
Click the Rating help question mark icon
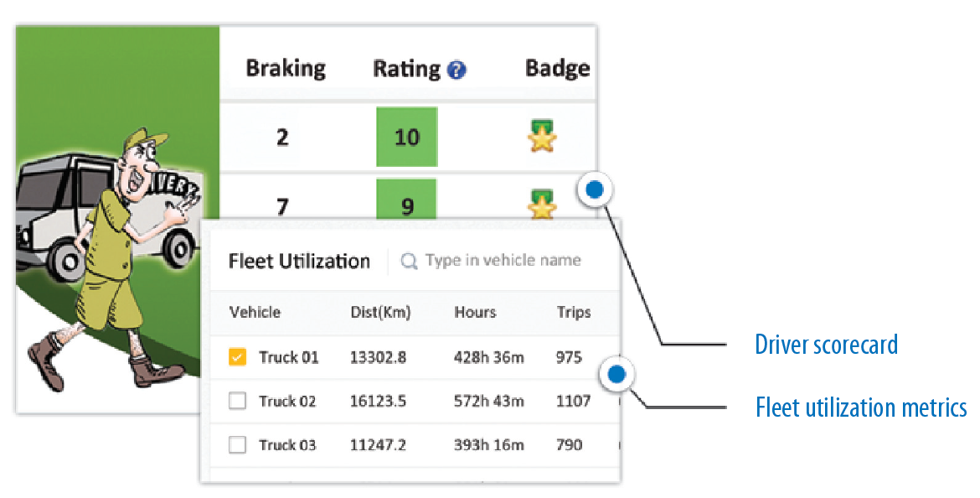click(x=456, y=70)
